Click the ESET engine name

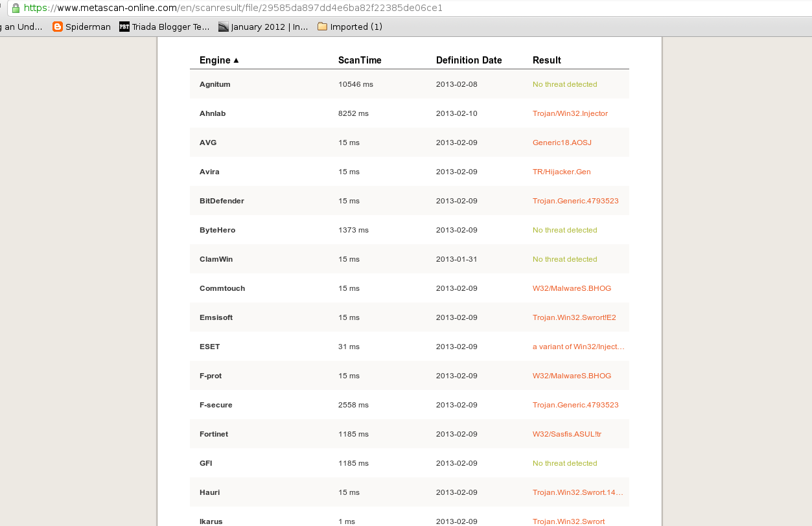pos(210,347)
